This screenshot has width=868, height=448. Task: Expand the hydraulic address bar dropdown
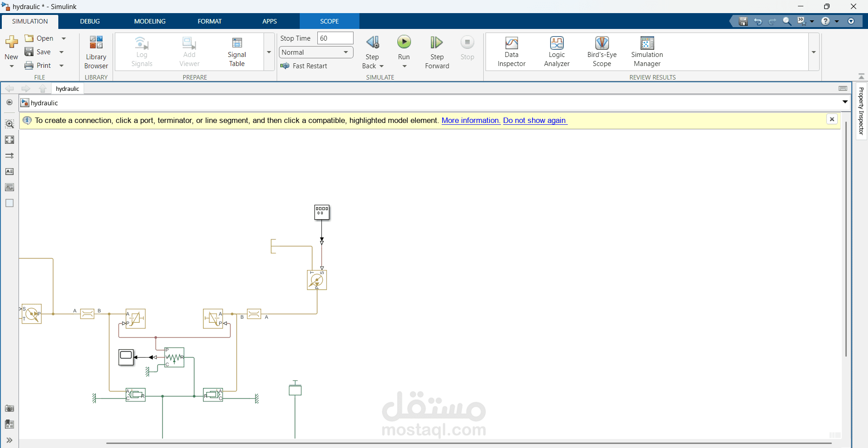[845, 102]
